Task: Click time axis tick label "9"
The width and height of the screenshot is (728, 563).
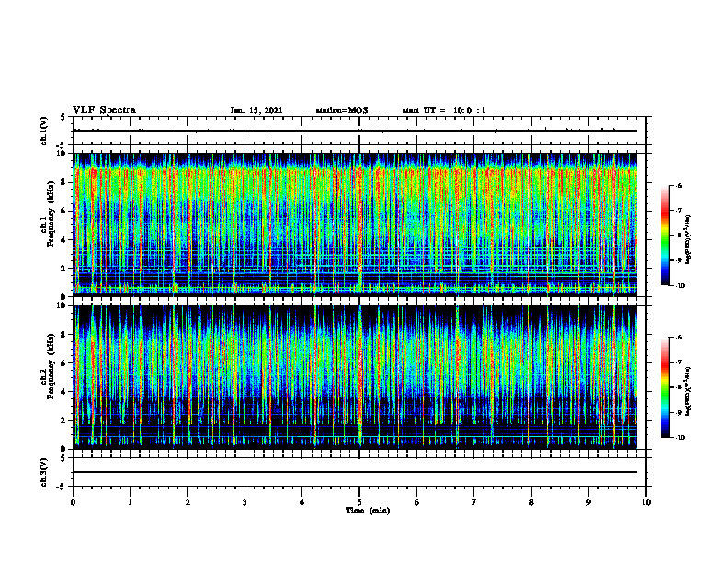Action: click(x=588, y=502)
